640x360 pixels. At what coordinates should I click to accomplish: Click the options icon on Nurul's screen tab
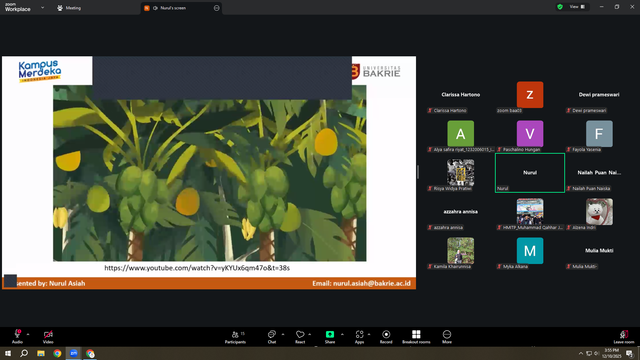pos(216,8)
